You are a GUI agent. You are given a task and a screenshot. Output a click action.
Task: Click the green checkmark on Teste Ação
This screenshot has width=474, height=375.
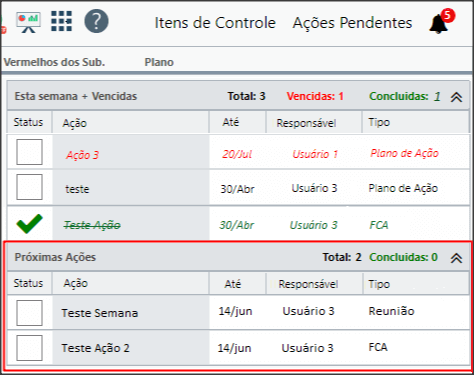pos(29,224)
